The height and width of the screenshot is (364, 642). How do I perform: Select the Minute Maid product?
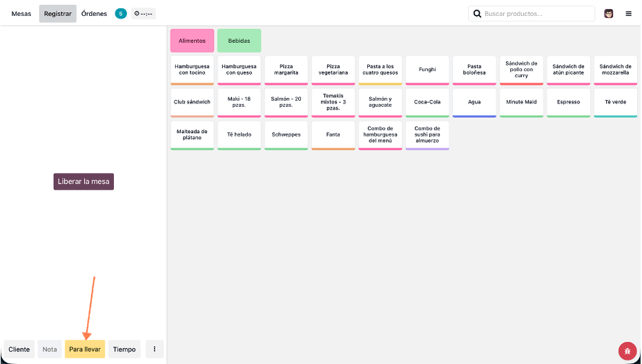coord(522,103)
